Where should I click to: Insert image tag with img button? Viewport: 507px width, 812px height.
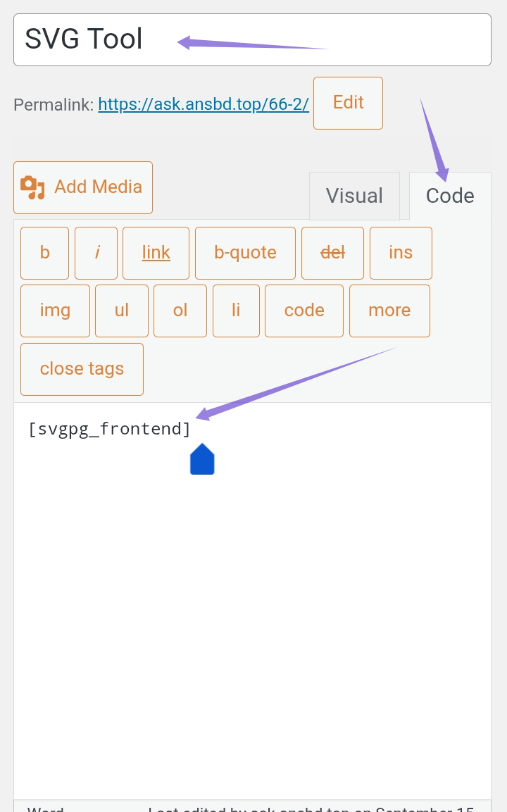click(55, 311)
